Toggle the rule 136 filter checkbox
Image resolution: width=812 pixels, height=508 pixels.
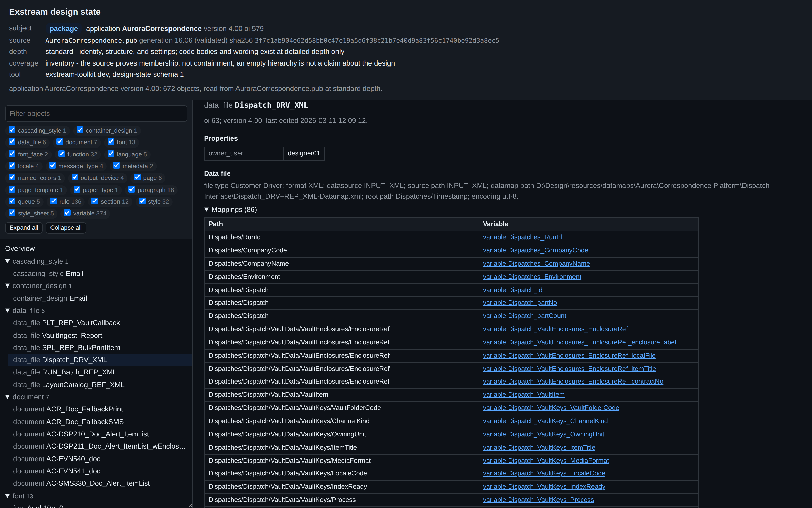53,201
